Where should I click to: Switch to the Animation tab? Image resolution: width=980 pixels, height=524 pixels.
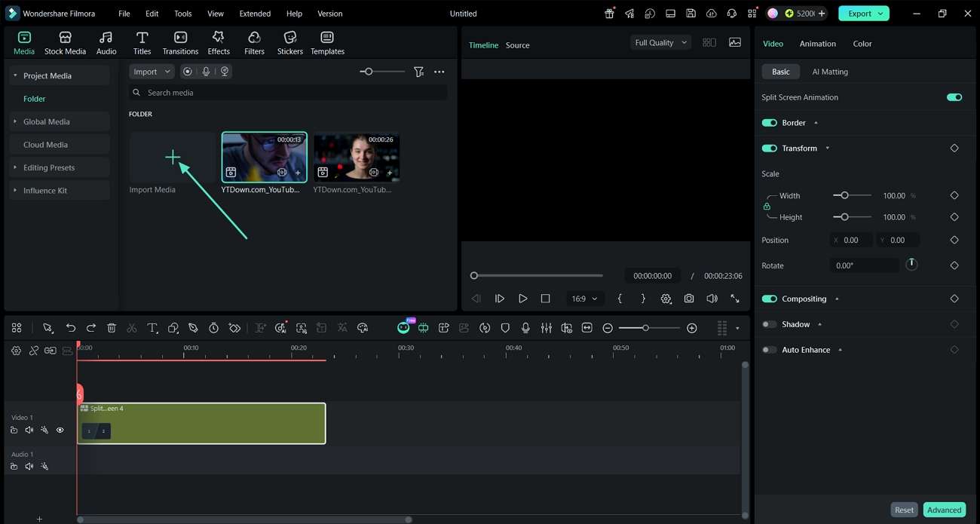click(x=817, y=44)
